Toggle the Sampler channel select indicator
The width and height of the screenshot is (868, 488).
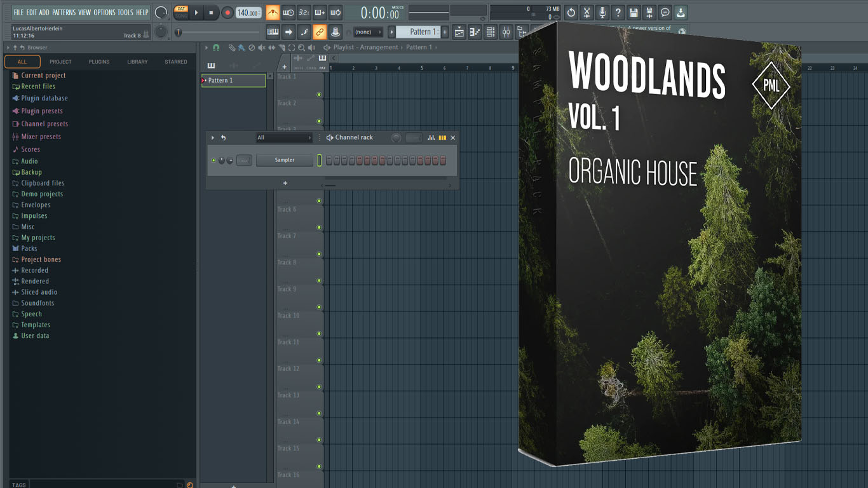(x=320, y=161)
